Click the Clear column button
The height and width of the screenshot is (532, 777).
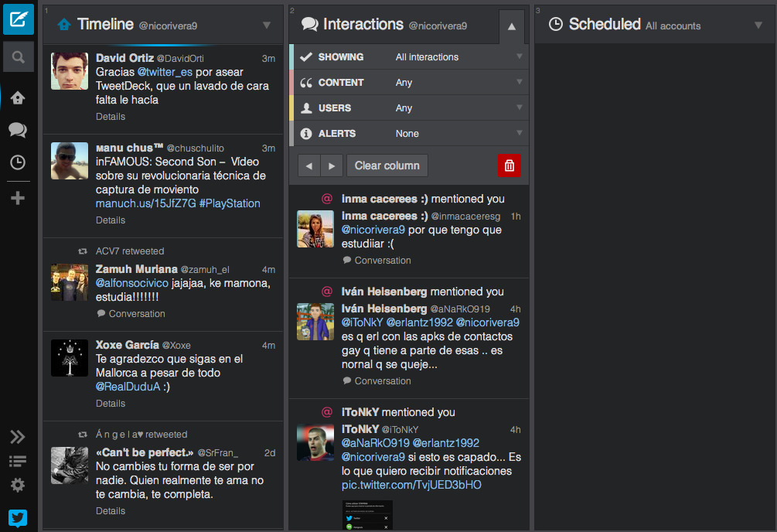[x=387, y=165]
